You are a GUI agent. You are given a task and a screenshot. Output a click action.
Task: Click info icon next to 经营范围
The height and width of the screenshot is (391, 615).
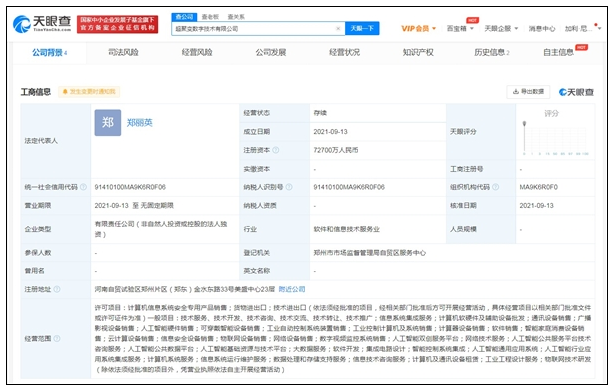(57, 338)
